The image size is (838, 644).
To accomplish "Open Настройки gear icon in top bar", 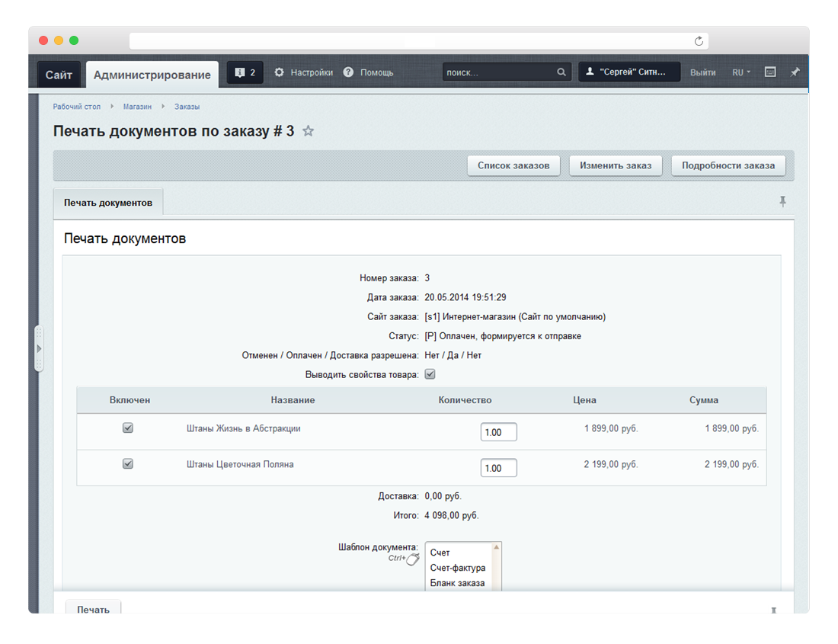I will point(279,72).
